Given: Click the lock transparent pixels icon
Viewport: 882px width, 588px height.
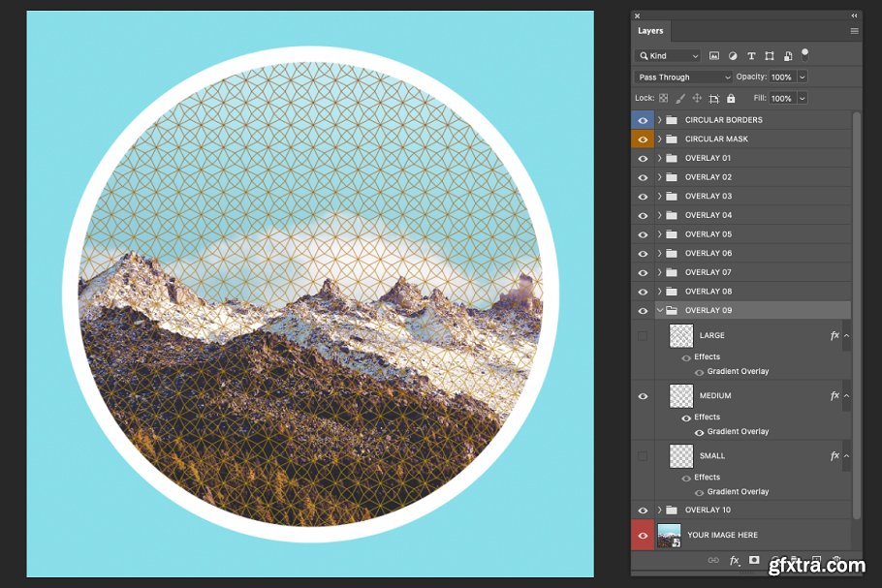Looking at the screenshot, I should point(664,98).
